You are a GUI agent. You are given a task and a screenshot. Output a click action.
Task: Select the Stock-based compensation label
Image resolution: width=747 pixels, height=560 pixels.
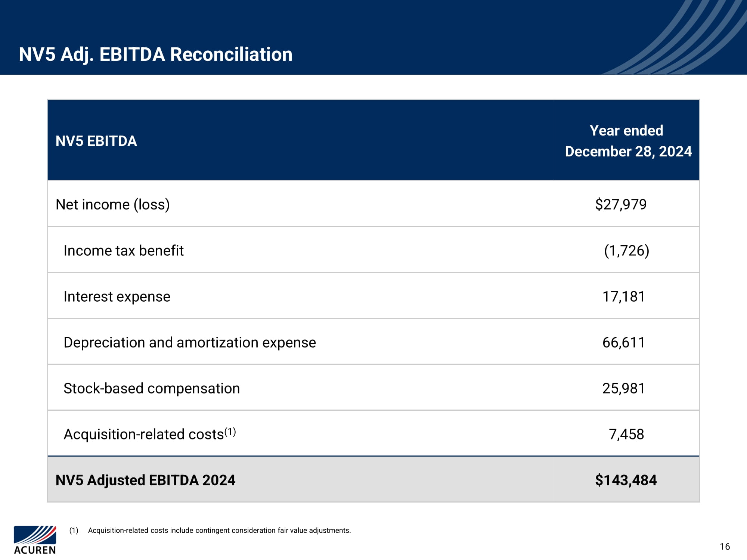[x=152, y=388]
